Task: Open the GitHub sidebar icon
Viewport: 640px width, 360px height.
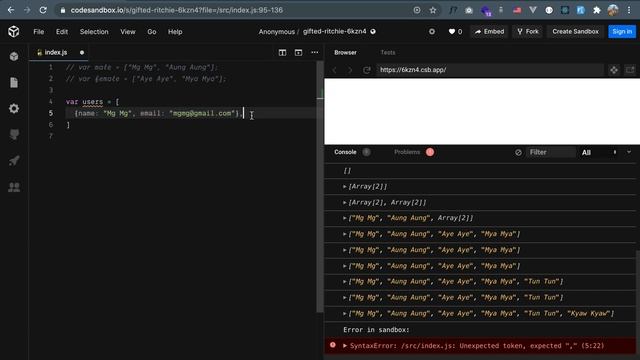Action: pos(14,134)
